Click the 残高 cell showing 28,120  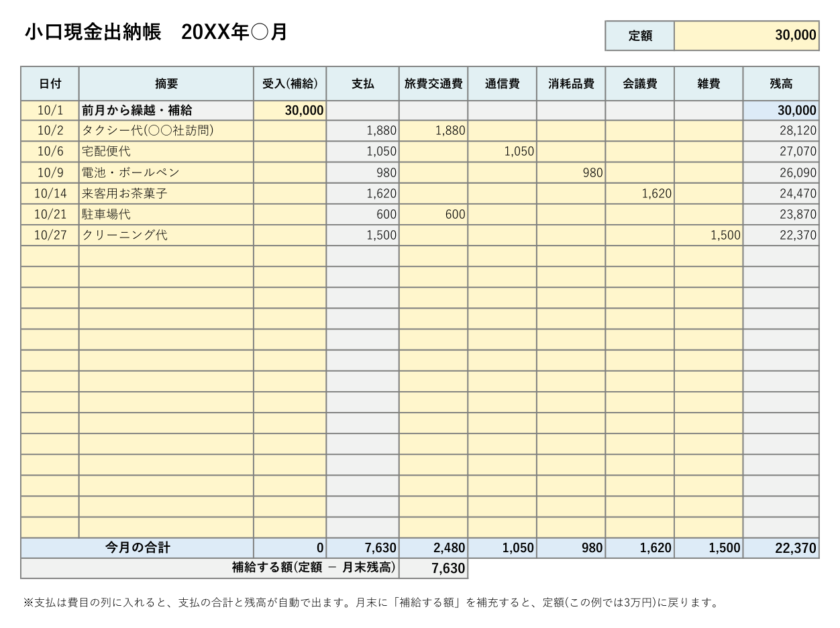(x=781, y=130)
